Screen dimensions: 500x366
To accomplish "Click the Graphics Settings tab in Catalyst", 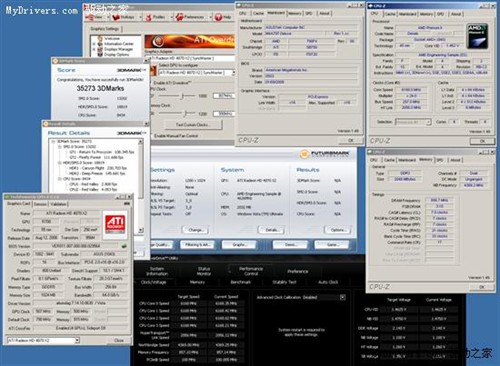I will point(104,29).
